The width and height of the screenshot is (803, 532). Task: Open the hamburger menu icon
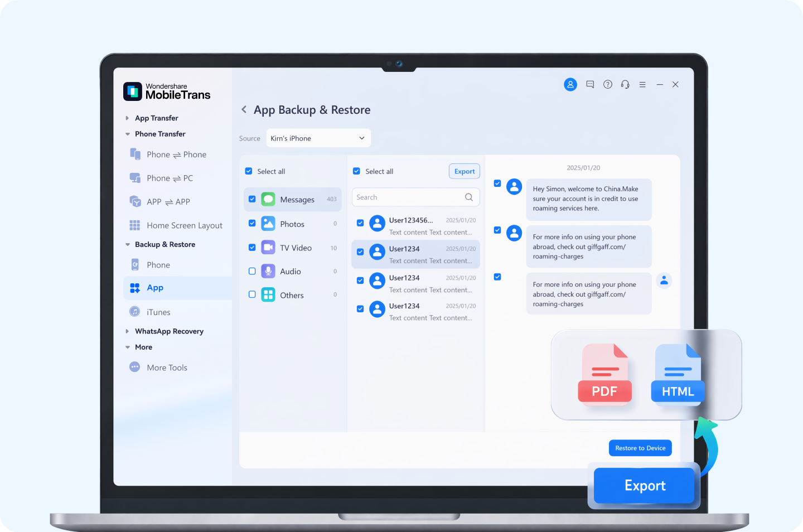[x=642, y=85]
